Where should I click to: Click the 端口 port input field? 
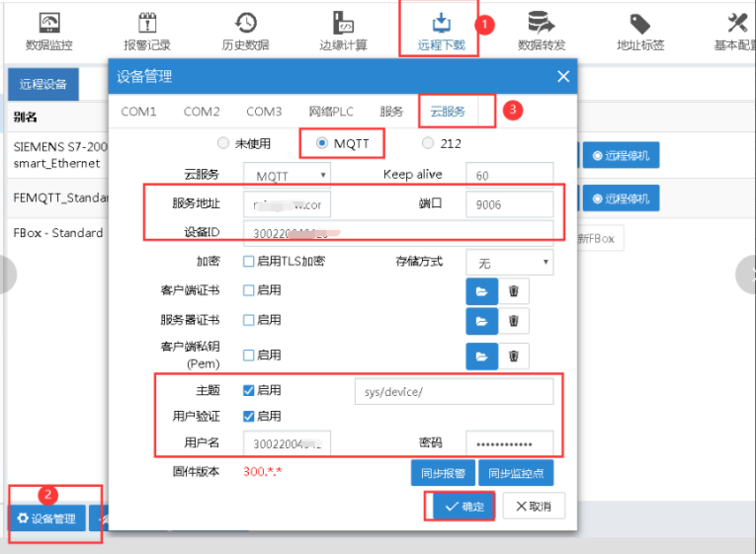pos(509,204)
